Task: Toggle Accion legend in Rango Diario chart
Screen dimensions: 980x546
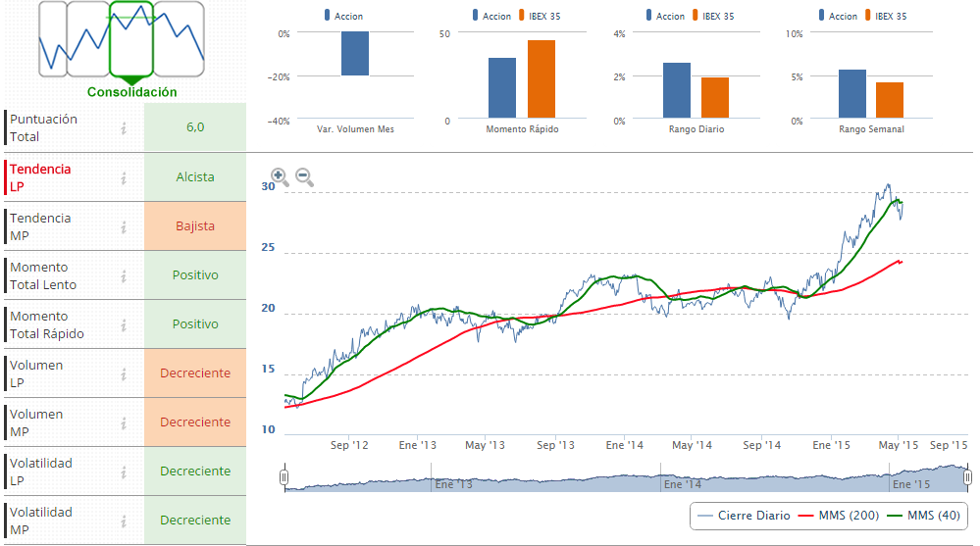Action: tap(666, 16)
